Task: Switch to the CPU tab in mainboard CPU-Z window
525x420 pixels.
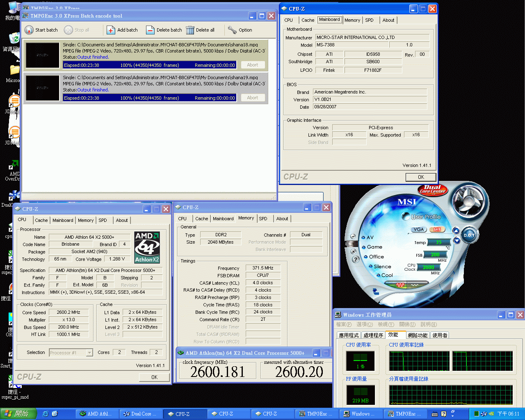Action: coord(289,20)
